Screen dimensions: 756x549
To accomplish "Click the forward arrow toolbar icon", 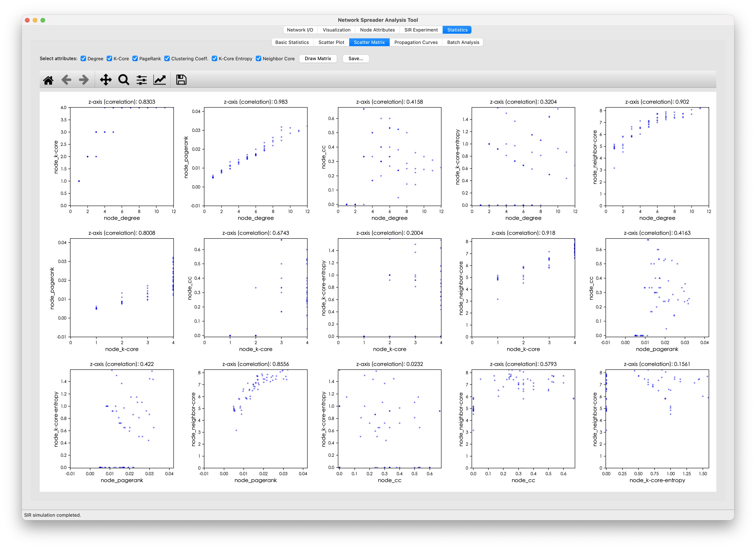I will tap(84, 80).
